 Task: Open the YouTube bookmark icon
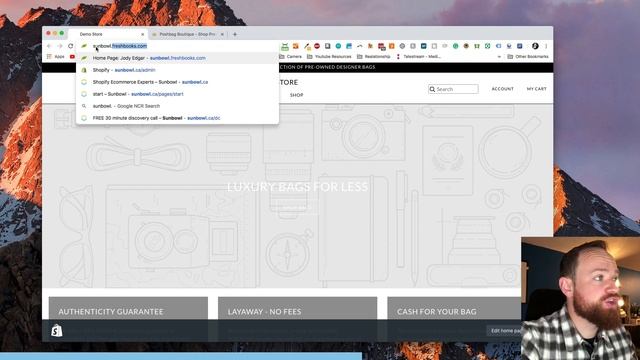[x=72, y=57]
